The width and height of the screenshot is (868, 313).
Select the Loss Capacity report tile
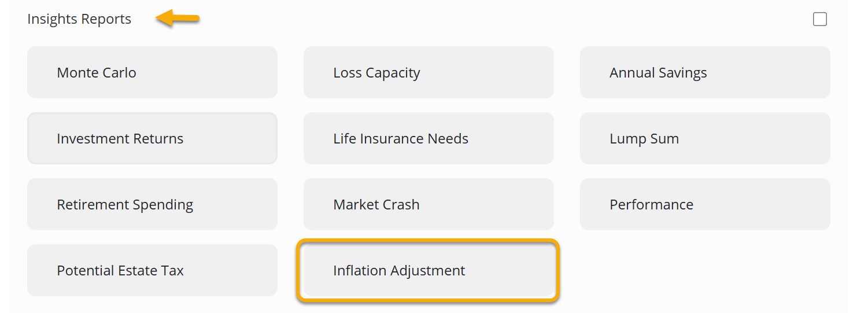[x=429, y=72]
